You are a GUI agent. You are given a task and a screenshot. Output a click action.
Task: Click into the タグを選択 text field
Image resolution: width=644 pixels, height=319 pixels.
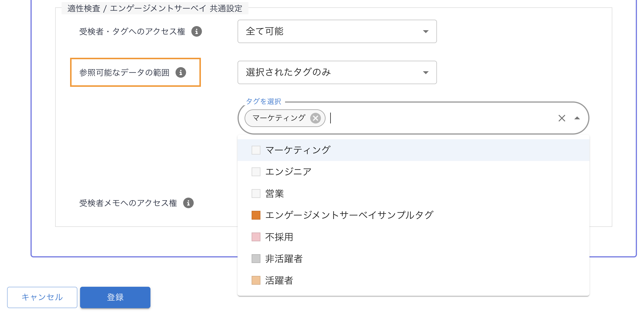pyautogui.click(x=440, y=118)
